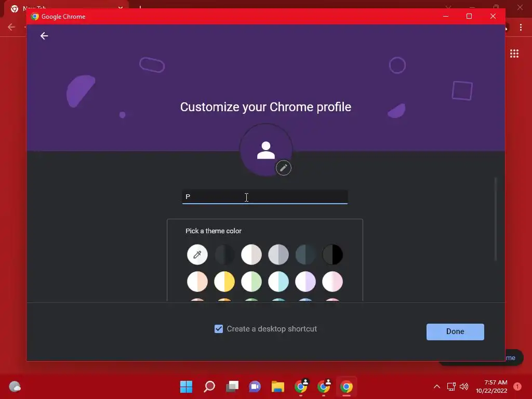This screenshot has height=399, width=532.
Task: Go back using the white arrow in profile dialog
Action: [44, 36]
